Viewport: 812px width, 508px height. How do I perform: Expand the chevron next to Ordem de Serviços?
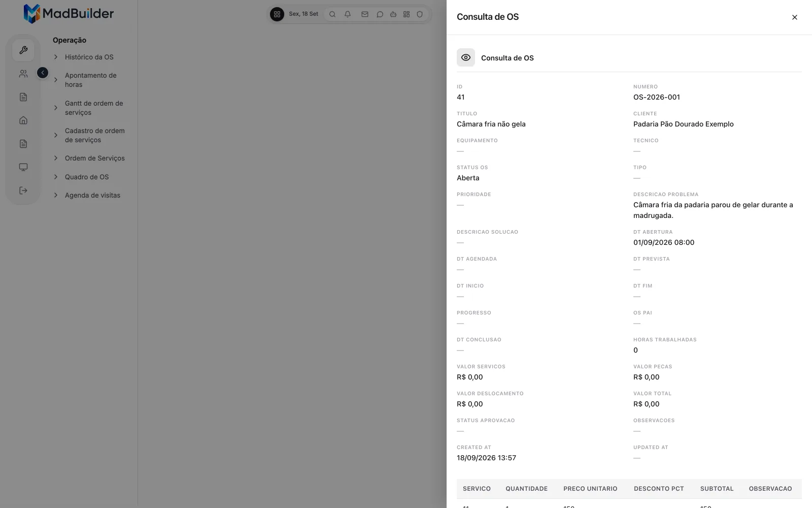pyautogui.click(x=56, y=158)
